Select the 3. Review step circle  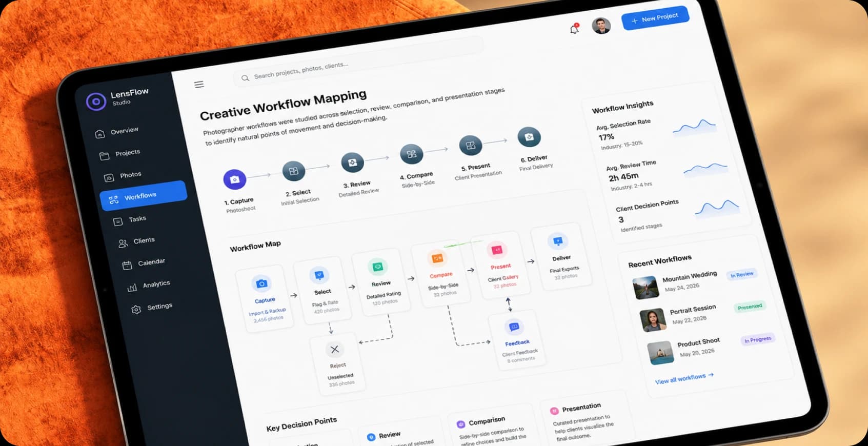[x=353, y=163]
